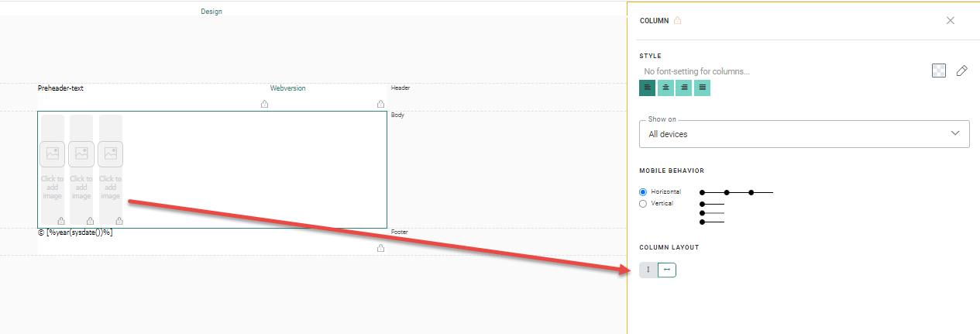Switch to the Design tab

tap(211, 12)
